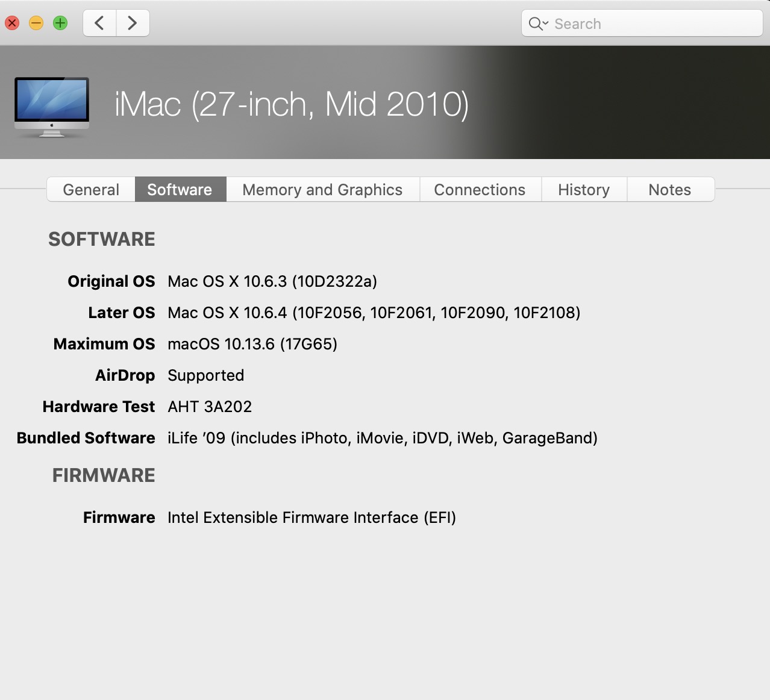Select the Original OS value Mac OS X 10.6.3
The height and width of the screenshot is (700, 770).
click(x=272, y=281)
